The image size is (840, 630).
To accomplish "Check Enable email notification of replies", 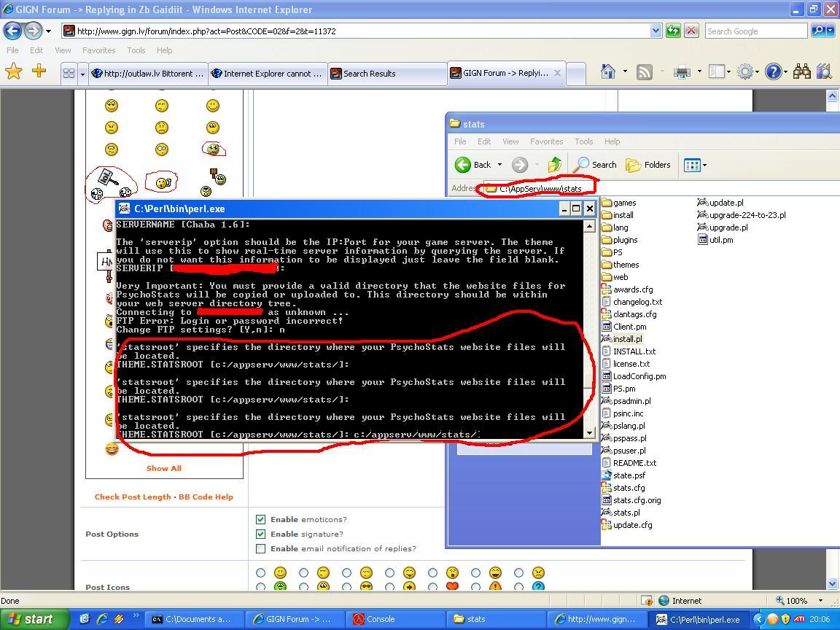I will coord(261,548).
